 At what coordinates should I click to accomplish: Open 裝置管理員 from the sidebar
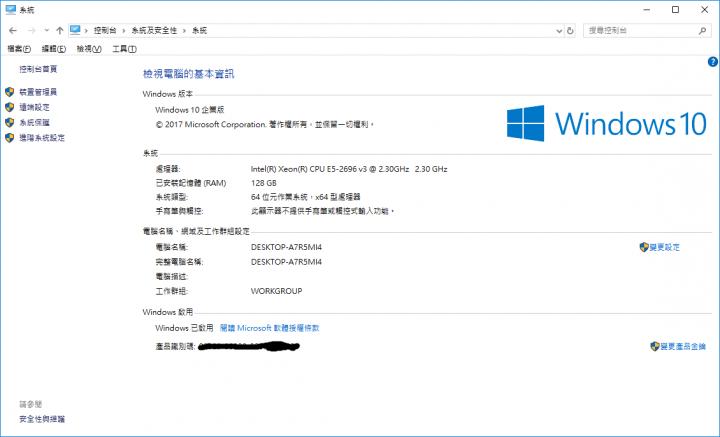pyautogui.click(x=38, y=92)
